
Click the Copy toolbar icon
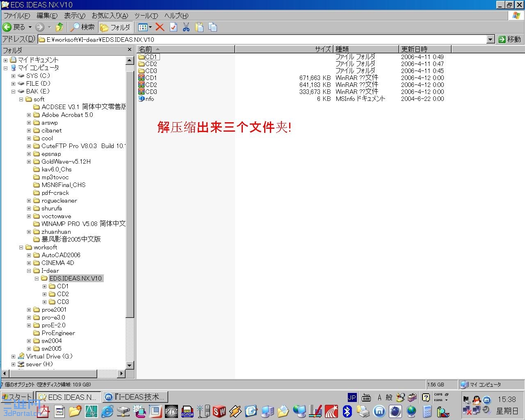pos(212,27)
